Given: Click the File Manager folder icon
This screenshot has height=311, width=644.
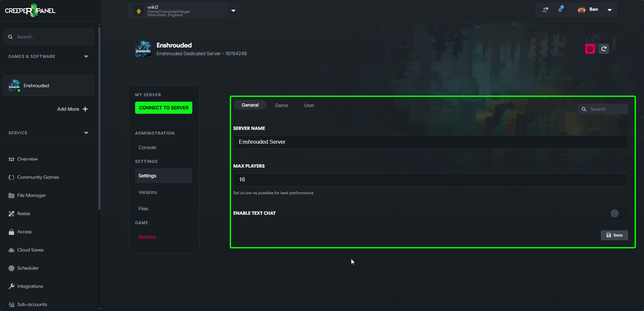Looking at the screenshot, I should 11,196.
